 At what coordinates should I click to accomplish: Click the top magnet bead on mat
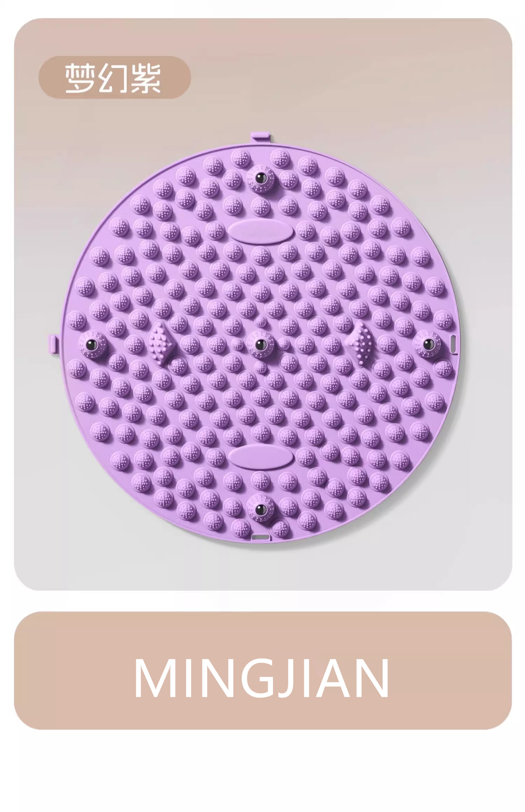[x=260, y=179]
